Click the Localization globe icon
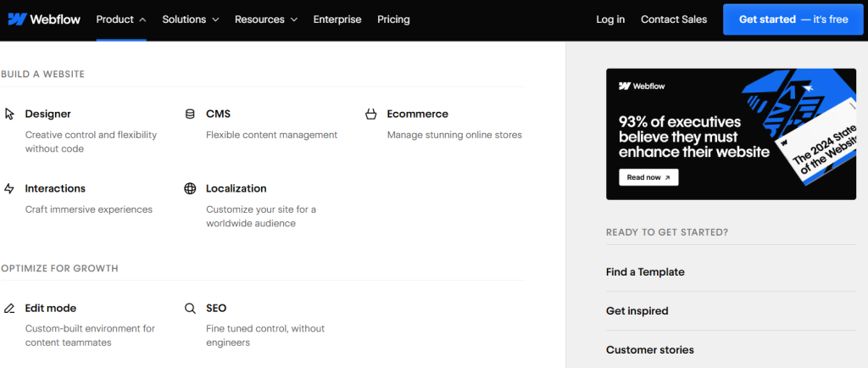Viewport: 868px width, 368px height. coord(190,189)
